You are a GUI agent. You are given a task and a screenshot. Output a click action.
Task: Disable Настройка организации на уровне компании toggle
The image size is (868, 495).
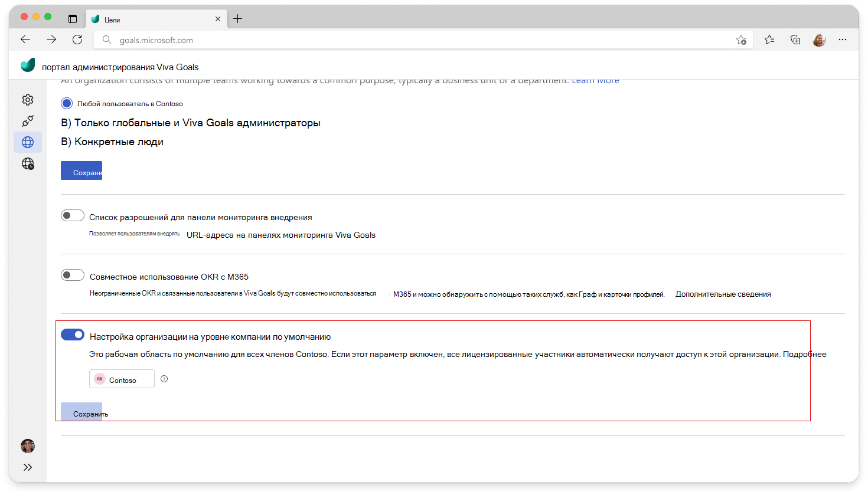73,335
